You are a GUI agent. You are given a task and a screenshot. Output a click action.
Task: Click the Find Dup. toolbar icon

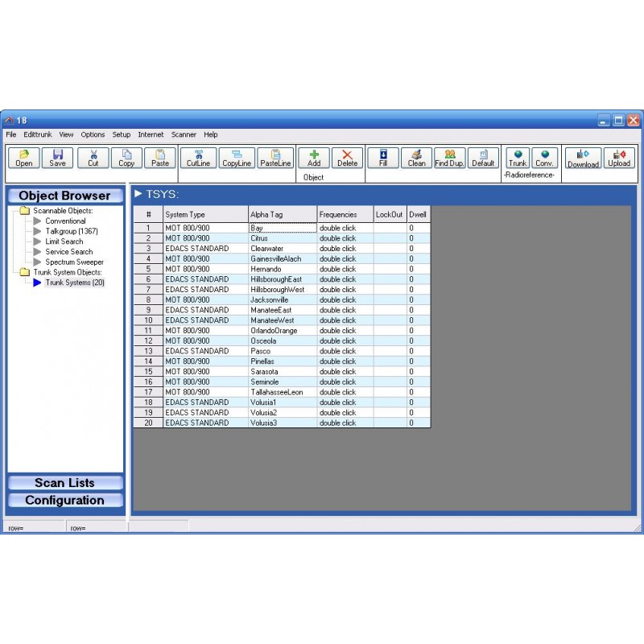(448, 158)
